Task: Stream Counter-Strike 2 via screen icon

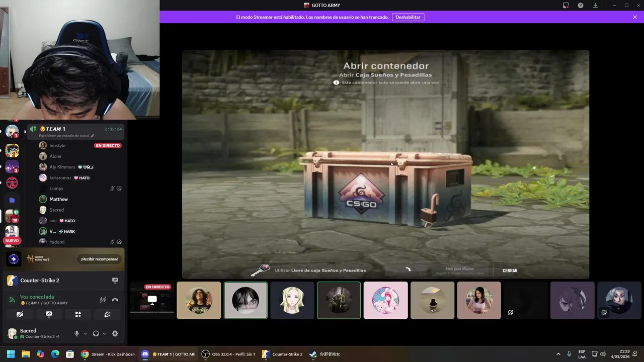Action: [115, 281]
